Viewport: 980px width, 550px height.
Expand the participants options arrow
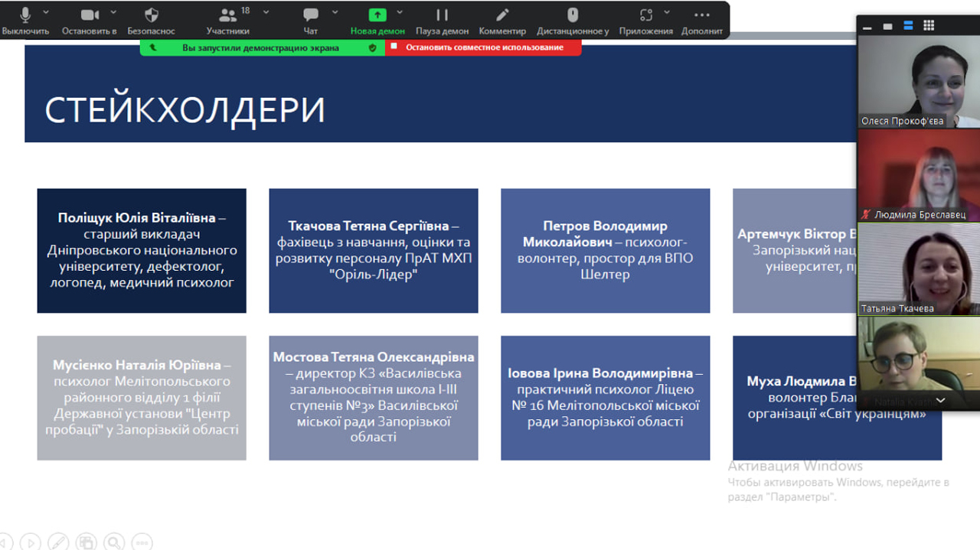266,12
